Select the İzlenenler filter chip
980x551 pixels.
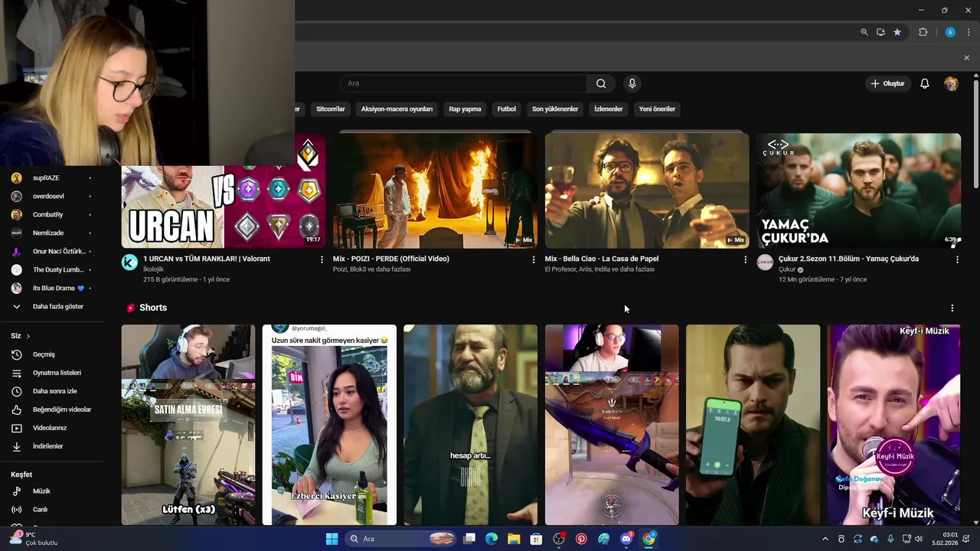point(609,109)
